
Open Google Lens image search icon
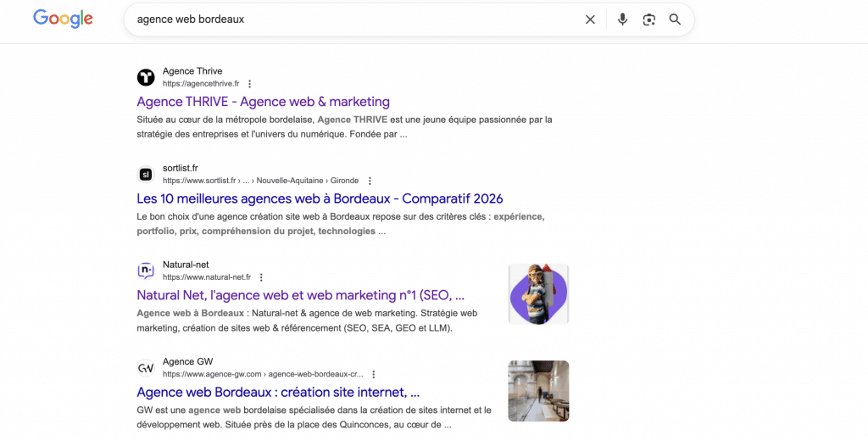(x=648, y=20)
